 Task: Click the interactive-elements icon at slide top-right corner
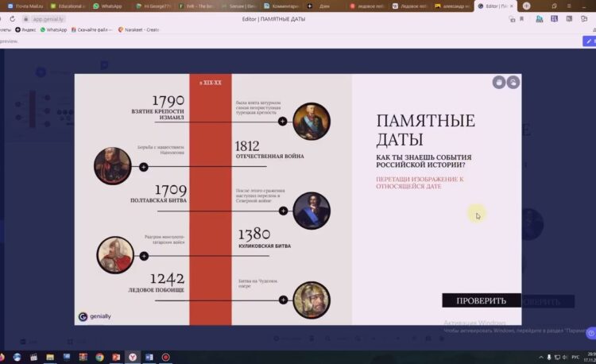pyautogui.click(x=513, y=82)
